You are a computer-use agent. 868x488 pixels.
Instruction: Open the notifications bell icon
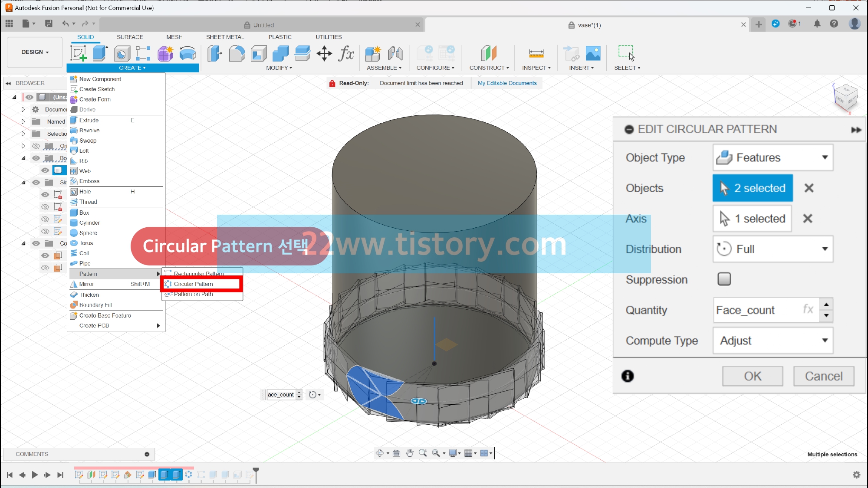point(817,24)
